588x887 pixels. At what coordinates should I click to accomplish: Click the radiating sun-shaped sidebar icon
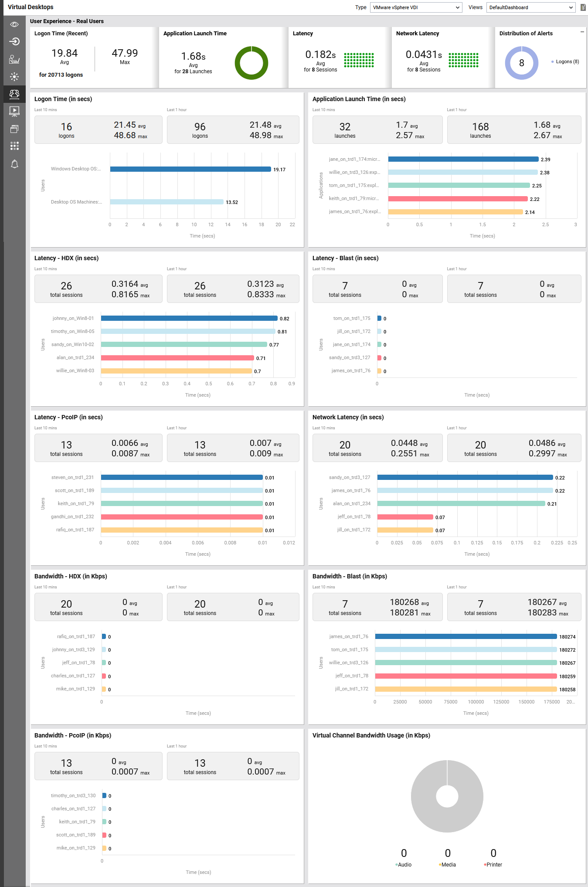(14, 77)
